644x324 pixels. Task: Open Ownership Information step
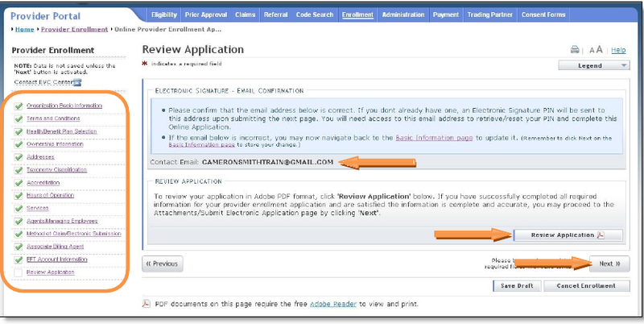(55, 144)
